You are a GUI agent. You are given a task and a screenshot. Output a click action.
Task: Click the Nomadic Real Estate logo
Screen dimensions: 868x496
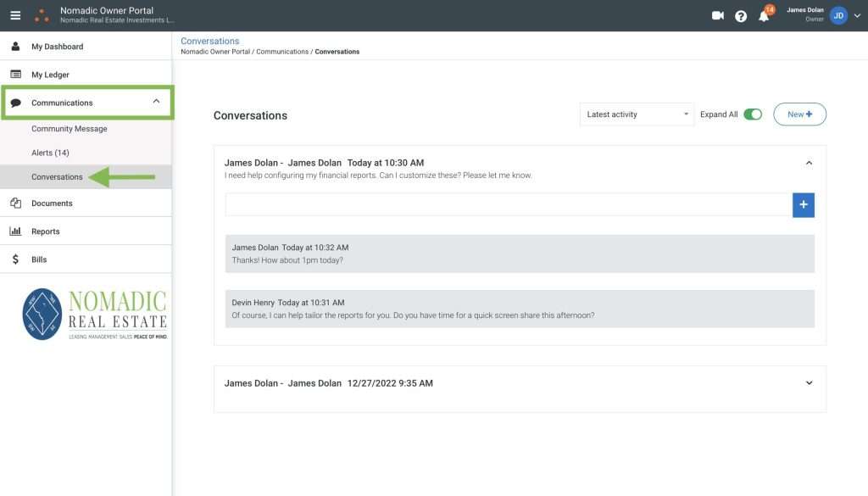(95, 315)
